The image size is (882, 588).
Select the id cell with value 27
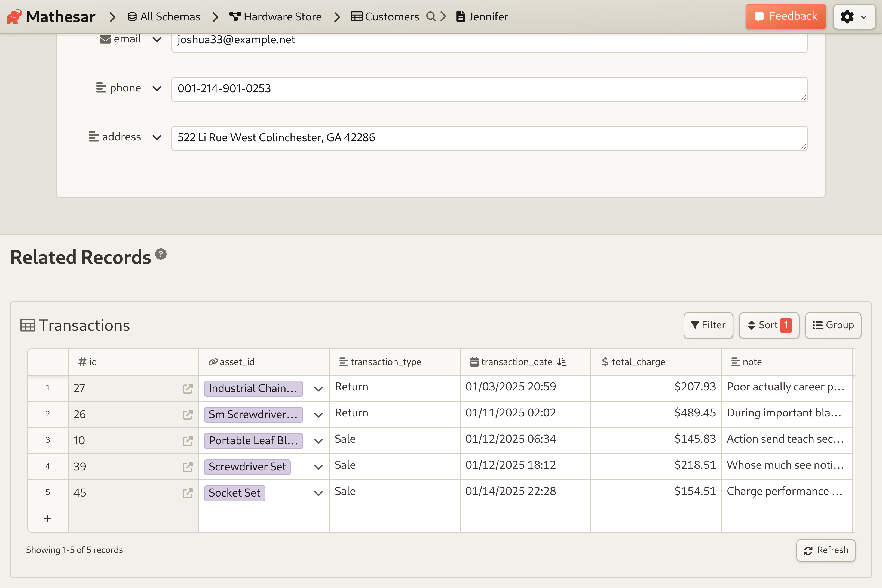tap(133, 388)
